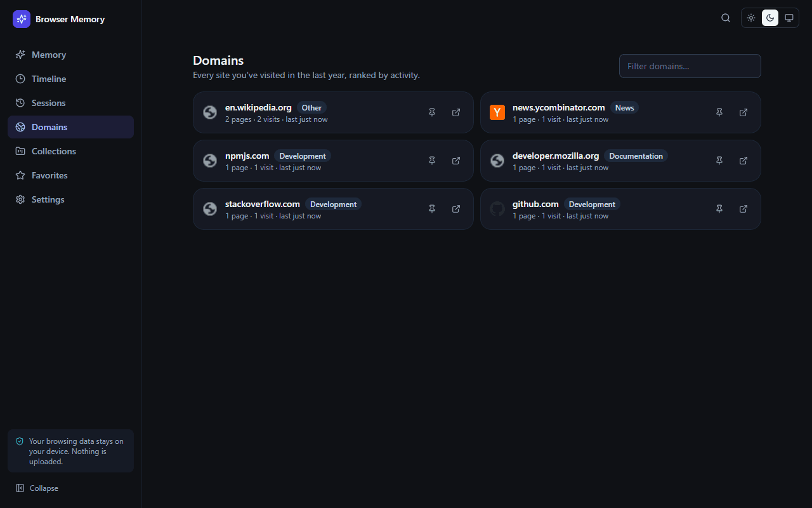
Task: Click the npmjs.com globe icon
Action: [x=210, y=161]
